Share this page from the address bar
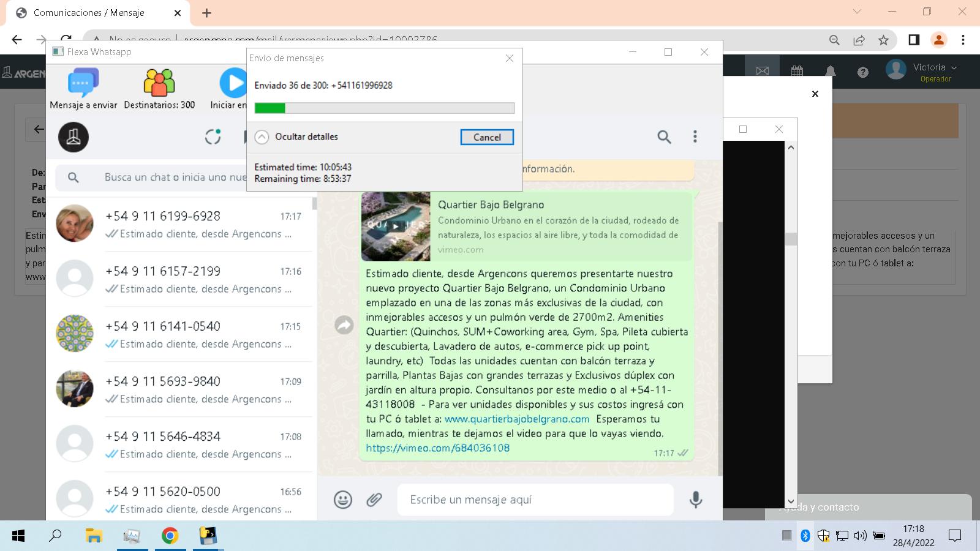Viewport: 980px width, 551px height. (x=859, y=40)
